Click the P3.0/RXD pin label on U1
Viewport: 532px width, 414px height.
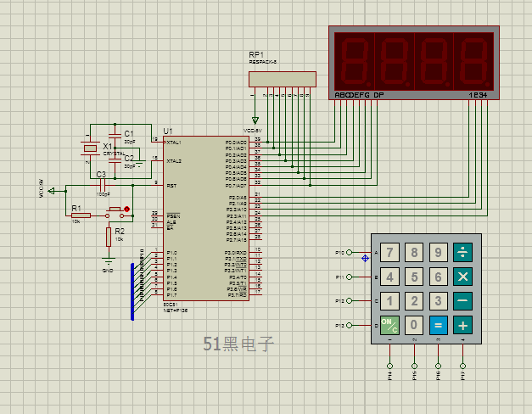pyautogui.click(x=236, y=253)
